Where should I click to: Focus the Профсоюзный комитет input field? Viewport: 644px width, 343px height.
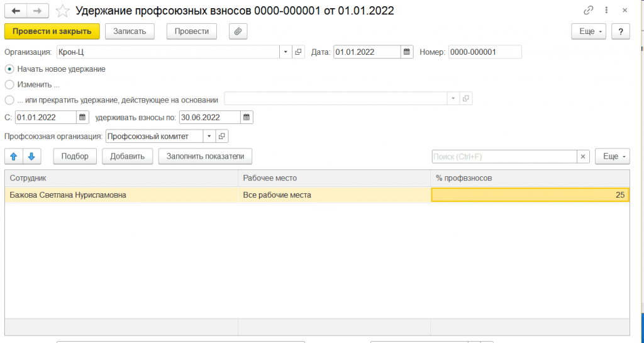pos(154,137)
